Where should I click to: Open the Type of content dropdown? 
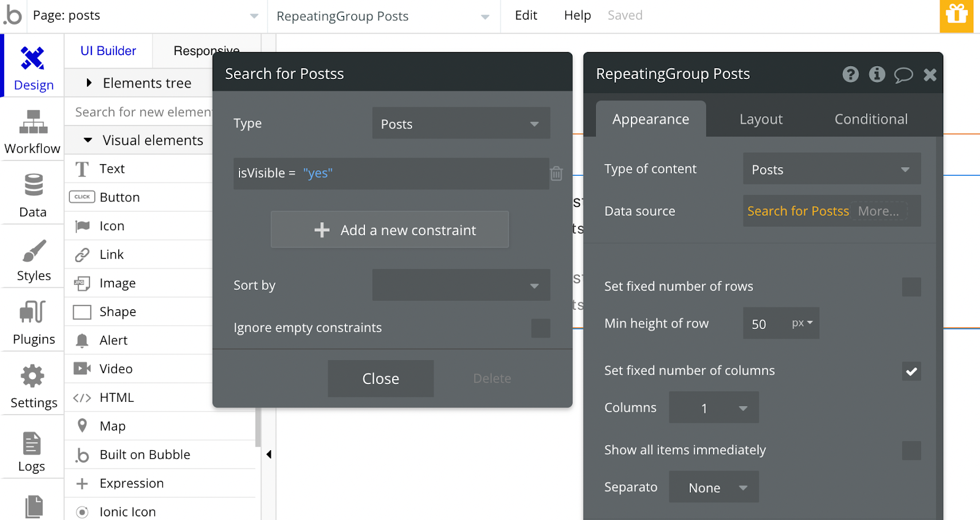(832, 169)
